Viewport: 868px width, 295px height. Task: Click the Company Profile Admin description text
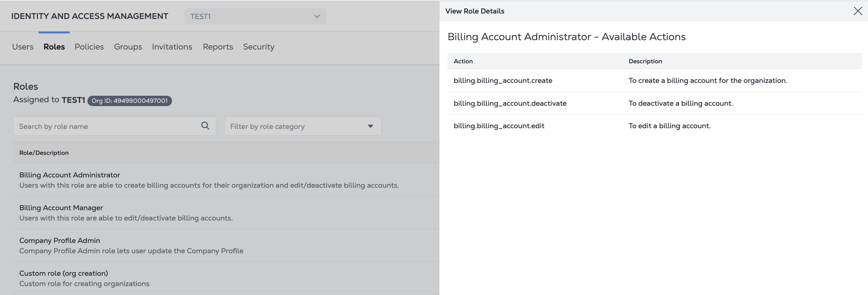[131, 251]
